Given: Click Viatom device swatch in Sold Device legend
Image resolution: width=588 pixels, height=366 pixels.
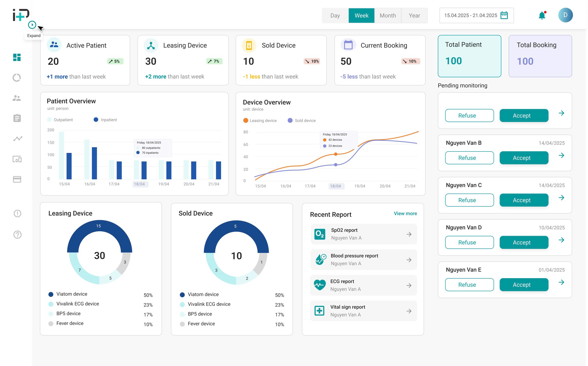Looking at the screenshot, I should click(182, 295).
